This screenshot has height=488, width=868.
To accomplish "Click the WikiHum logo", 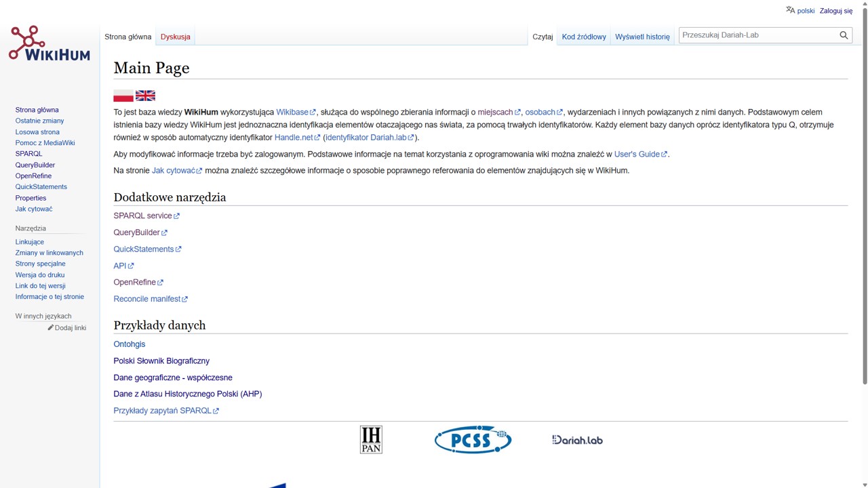I will click(x=49, y=45).
